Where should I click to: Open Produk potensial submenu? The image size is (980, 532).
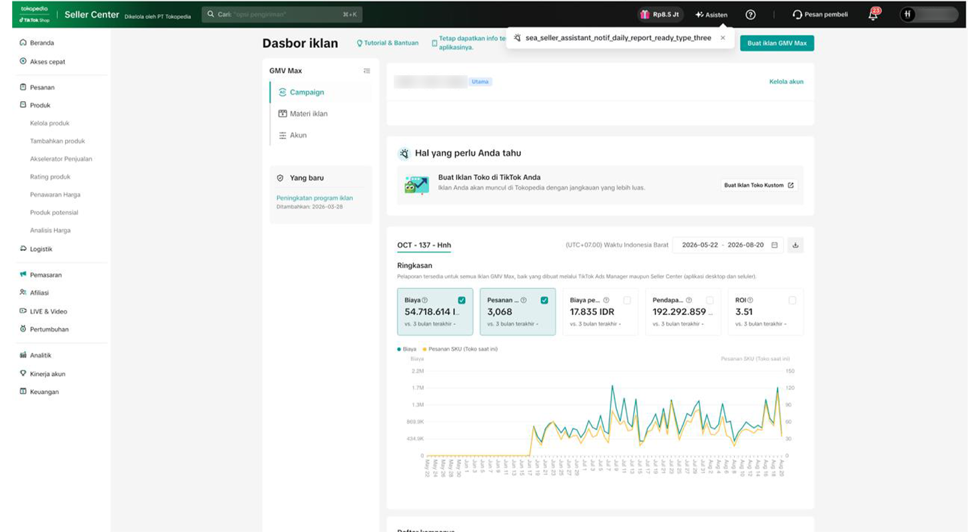[x=54, y=212]
